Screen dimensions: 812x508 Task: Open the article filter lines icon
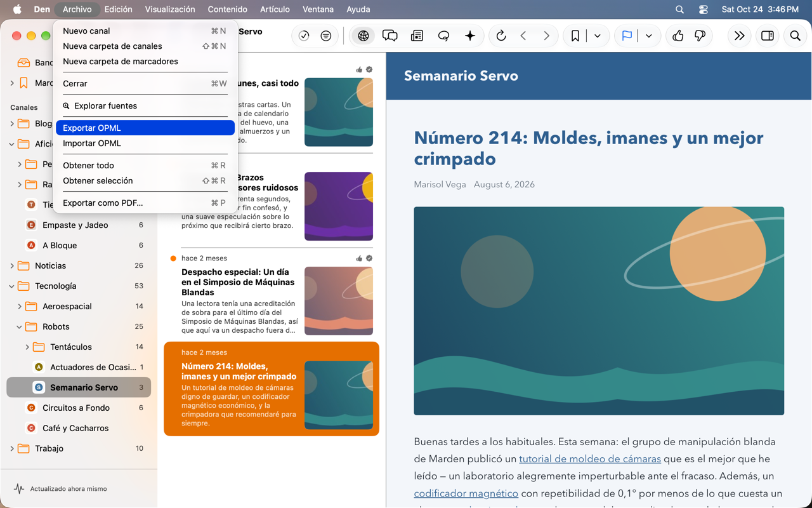pos(326,36)
